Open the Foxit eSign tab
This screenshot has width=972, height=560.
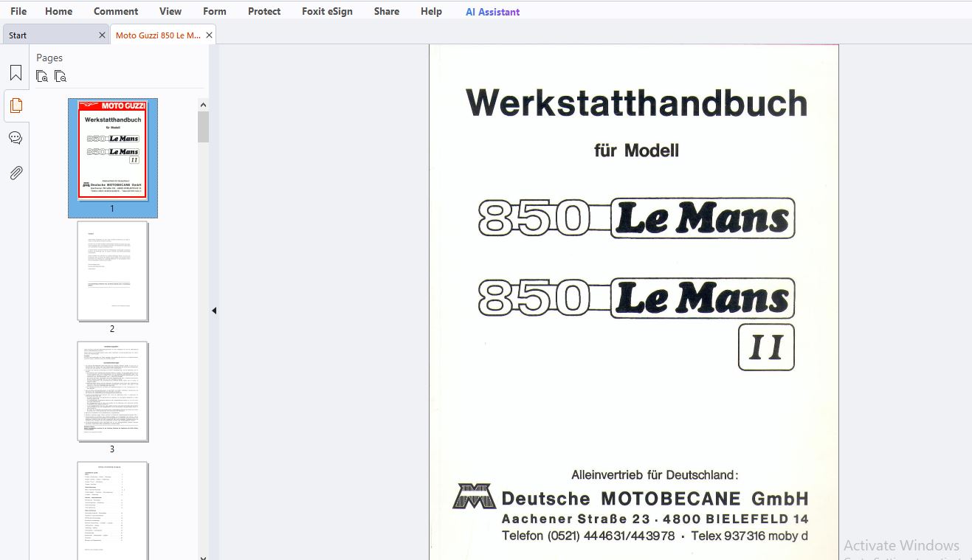327,11
